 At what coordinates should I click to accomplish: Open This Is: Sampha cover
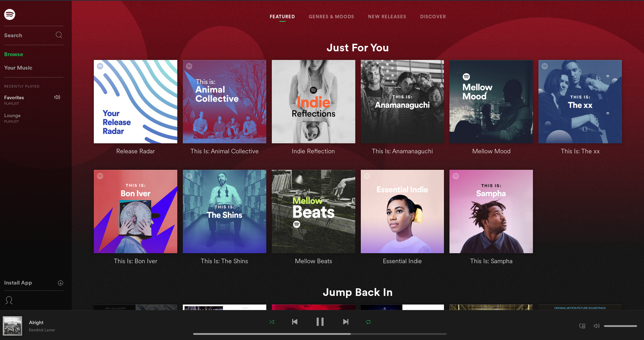tap(491, 212)
